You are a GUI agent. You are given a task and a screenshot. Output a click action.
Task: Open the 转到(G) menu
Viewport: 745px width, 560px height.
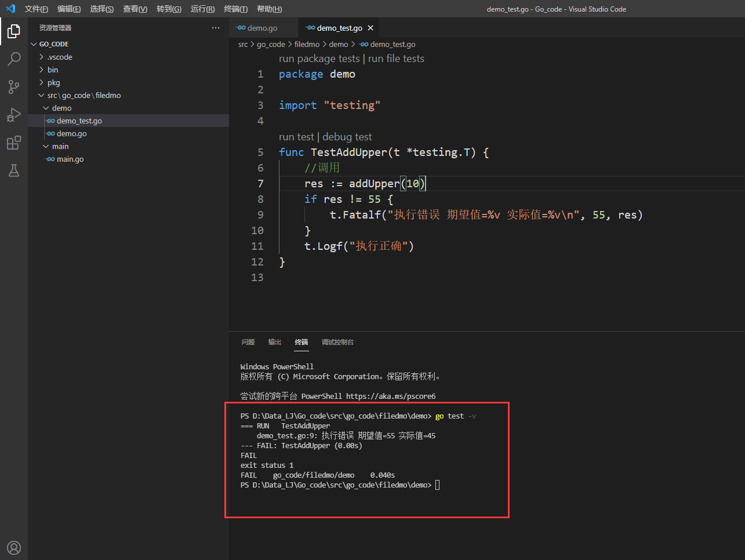169,9
